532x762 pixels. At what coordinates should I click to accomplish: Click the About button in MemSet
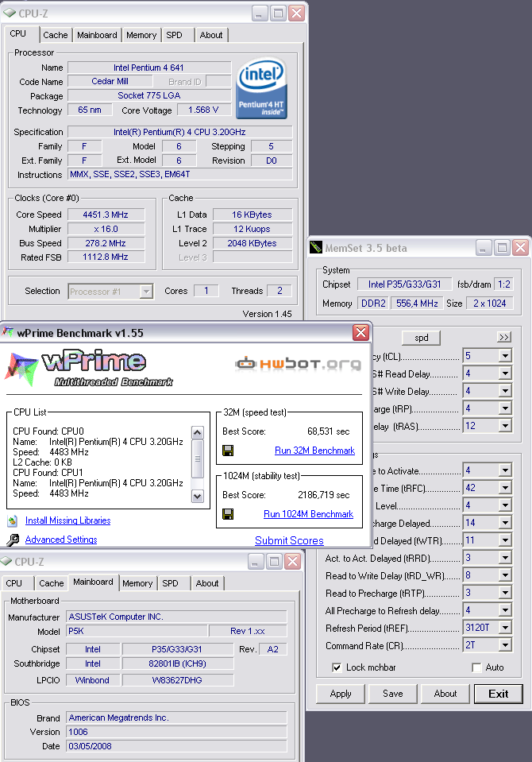[445, 694]
